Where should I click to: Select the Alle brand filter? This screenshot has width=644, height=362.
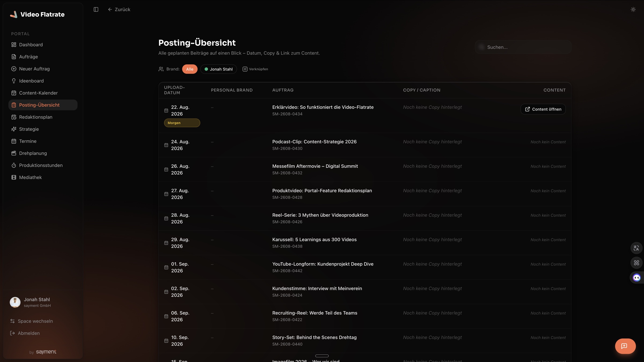(190, 69)
